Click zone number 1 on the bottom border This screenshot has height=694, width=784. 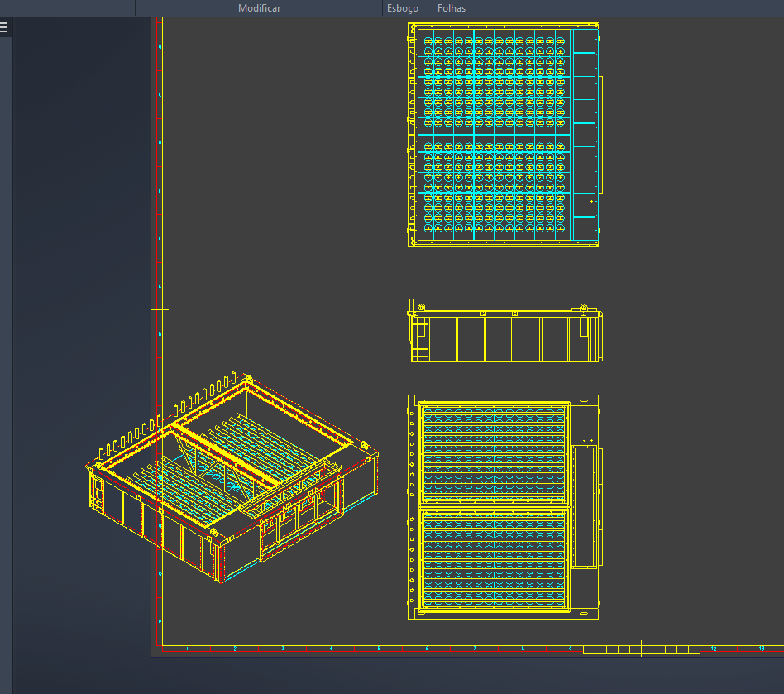(x=187, y=649)
